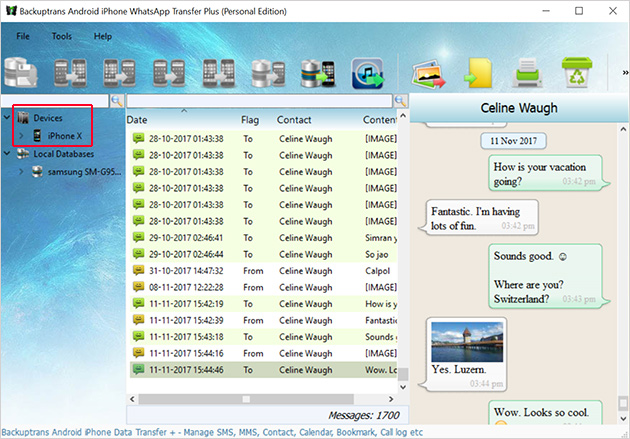Click the green recycle bin icon
Screen dimensions: 630x439
click(577, 73)
